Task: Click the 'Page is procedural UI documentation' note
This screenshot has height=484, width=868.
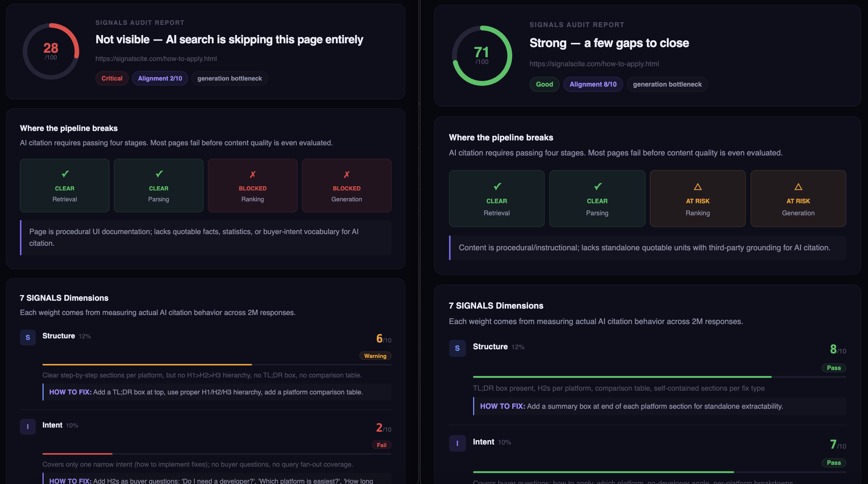Action: click(206, 237)
